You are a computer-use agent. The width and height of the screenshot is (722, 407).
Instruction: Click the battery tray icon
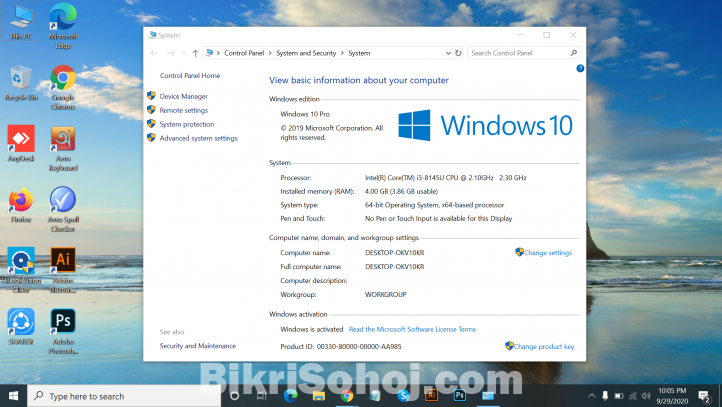pyautogui.click(x=619, y=396)
